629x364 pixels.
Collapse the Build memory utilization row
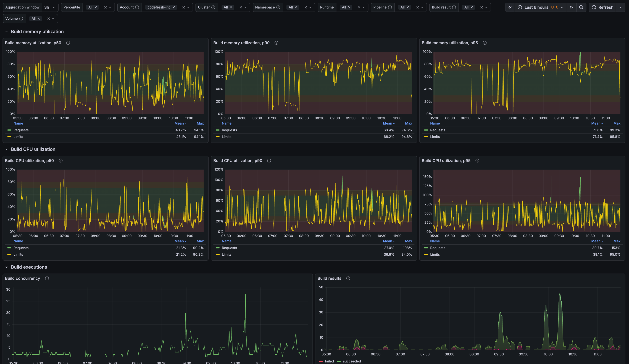(6, 31)
